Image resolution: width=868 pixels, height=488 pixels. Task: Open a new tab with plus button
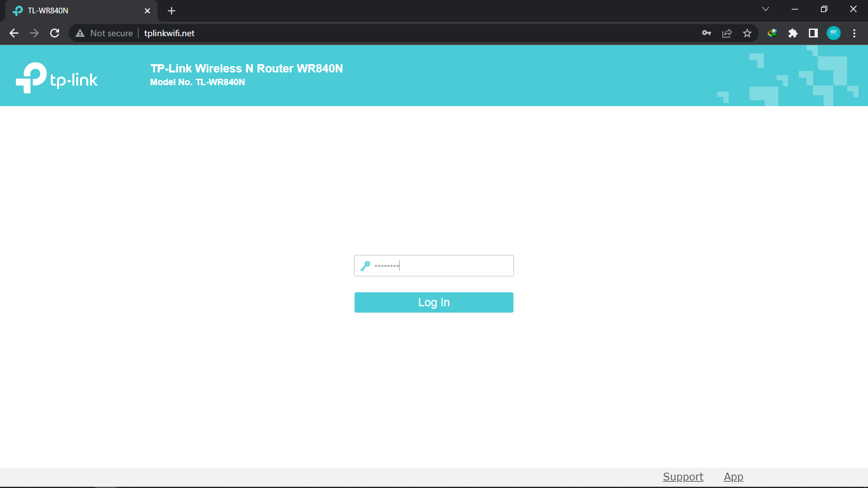[x=172, y=11]
